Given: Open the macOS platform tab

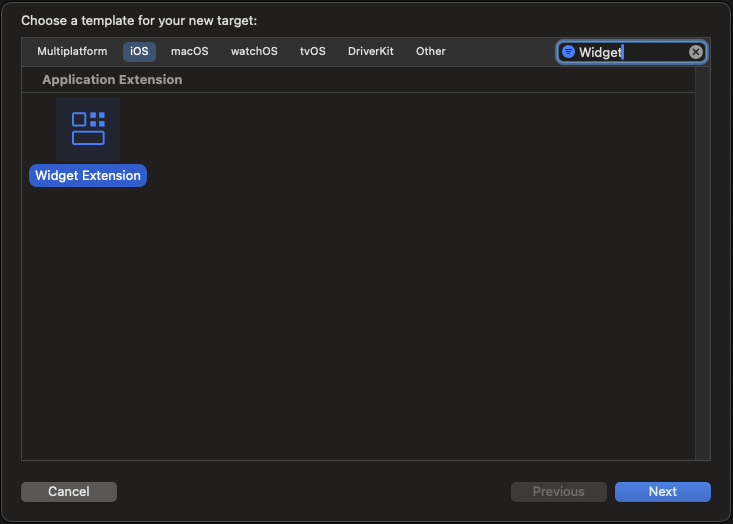Looking at the screenshot, I should (189, 51).
